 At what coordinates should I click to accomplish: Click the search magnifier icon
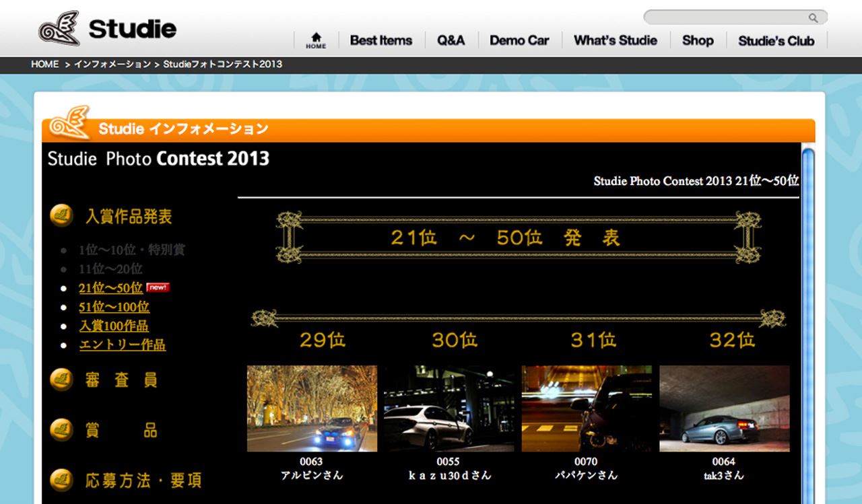814,18
